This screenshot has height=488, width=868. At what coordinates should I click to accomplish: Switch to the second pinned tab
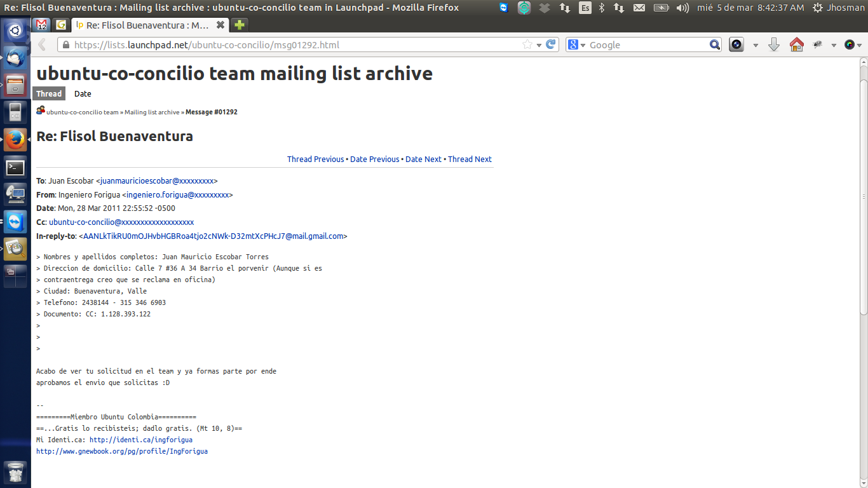[61, 25]
